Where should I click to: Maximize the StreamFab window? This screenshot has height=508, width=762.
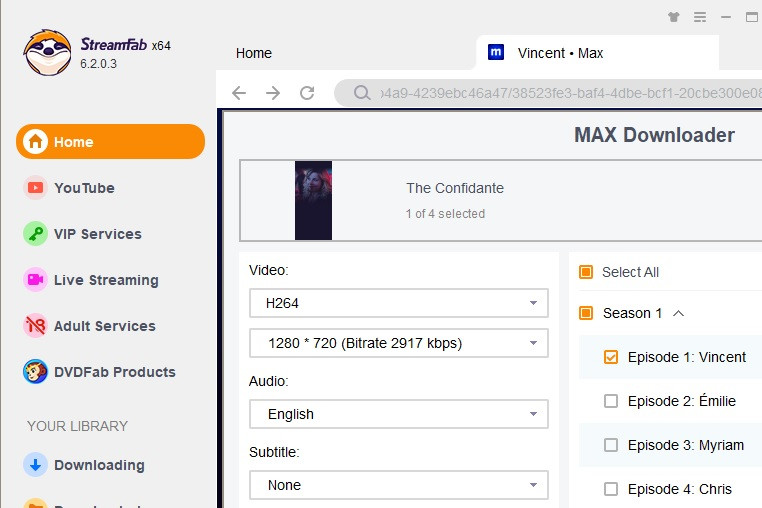752,18
